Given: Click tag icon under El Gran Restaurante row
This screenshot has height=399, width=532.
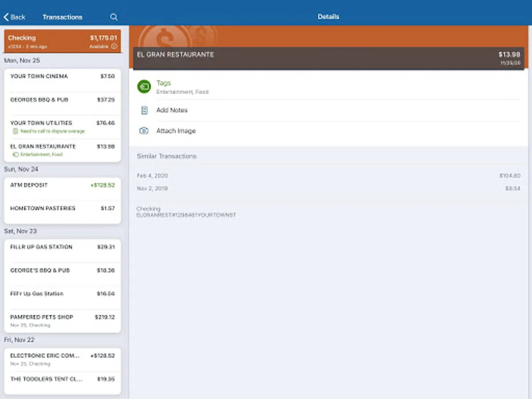Looking at the screenshot, I should 16,155.
